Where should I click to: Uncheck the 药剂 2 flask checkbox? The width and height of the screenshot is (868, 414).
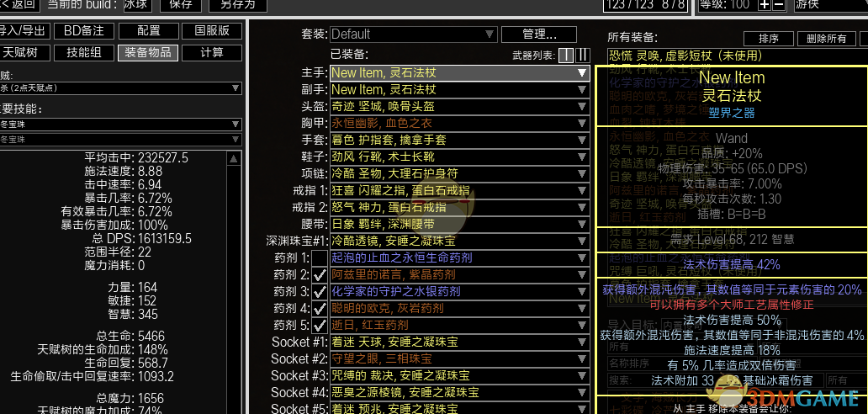(x=320, y=275)
